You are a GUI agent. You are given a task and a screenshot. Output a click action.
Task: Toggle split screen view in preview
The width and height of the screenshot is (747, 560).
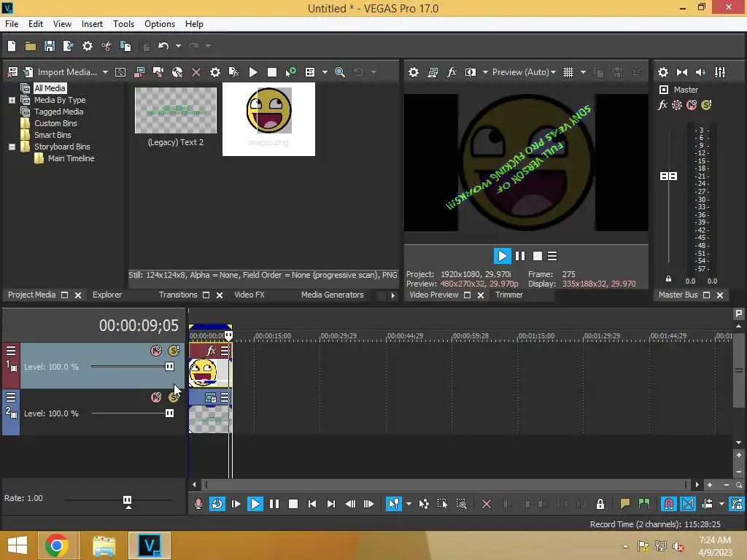[471, 72]
